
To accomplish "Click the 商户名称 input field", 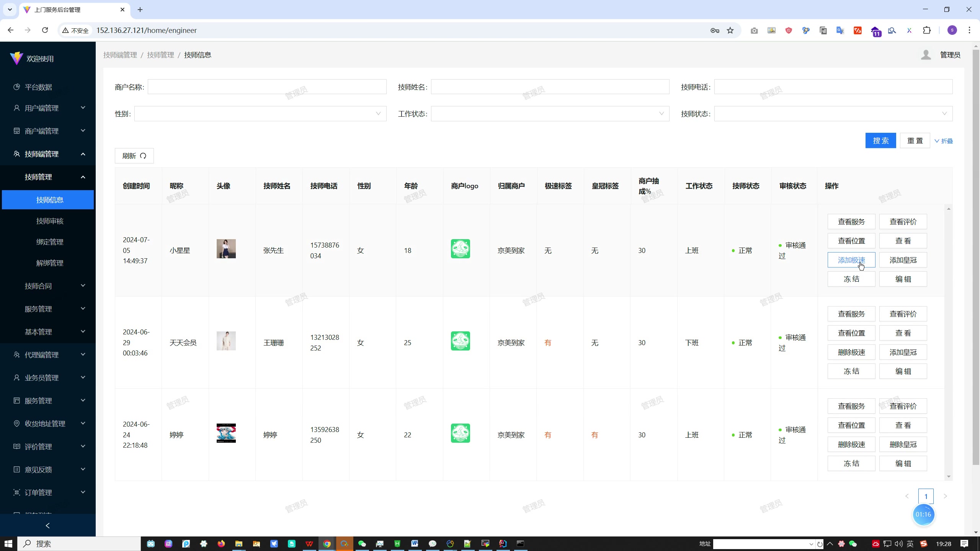I will coord(267,87).
